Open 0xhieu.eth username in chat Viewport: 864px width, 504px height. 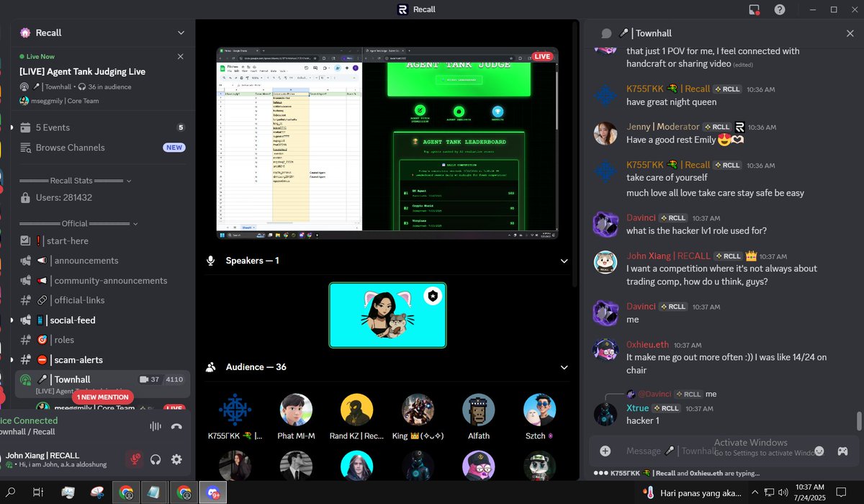[x=649, y=345]
